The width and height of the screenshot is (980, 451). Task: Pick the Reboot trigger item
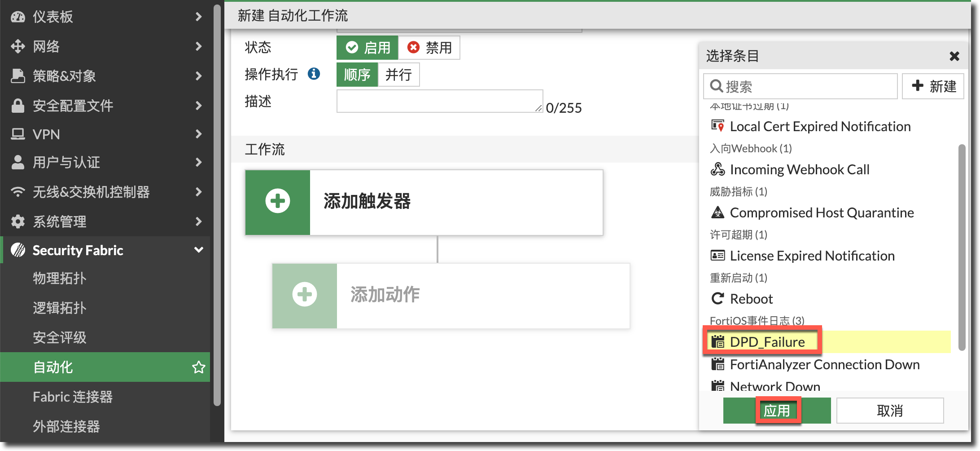(x=751, y=299)
